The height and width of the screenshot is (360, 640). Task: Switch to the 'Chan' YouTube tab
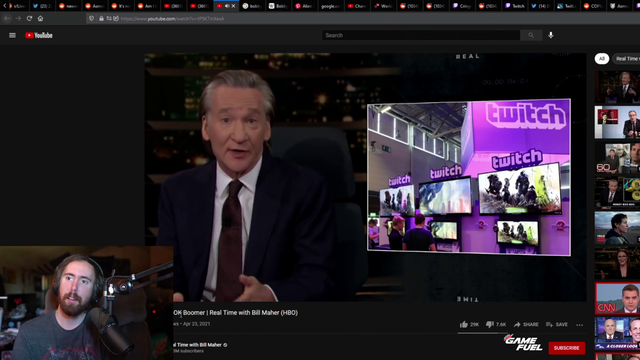[357, 6]
